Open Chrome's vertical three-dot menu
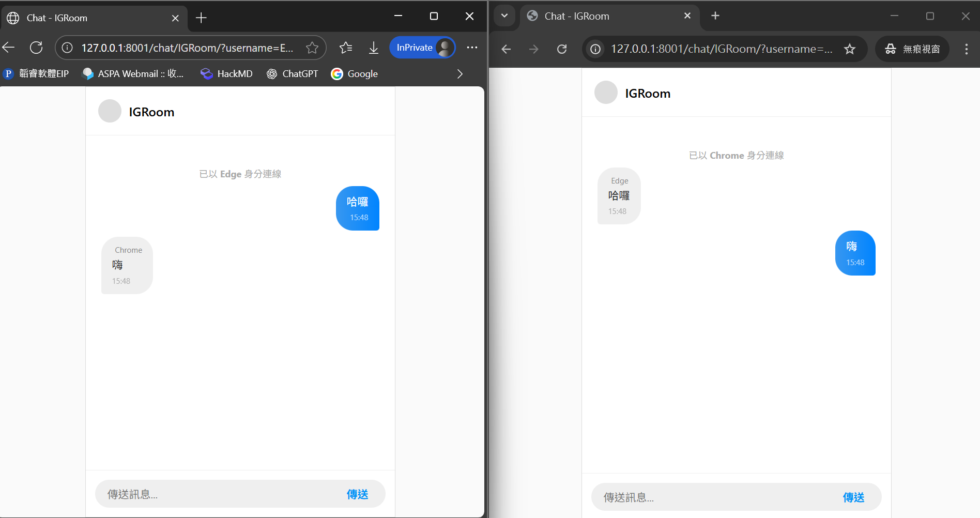Viewport: 980px width, 518px height. pos(966,49)
